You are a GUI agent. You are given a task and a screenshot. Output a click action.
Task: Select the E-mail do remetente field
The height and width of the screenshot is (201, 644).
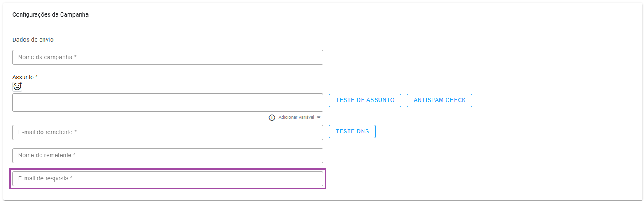pos(168,132)
